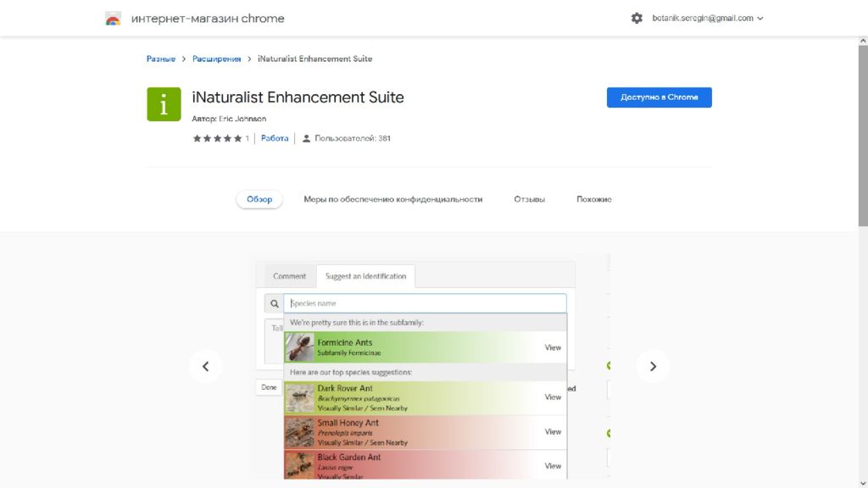Click the page vertical scrollbar thumb
Viewport: 868px width, 488px height.
[x=863, y=136]
